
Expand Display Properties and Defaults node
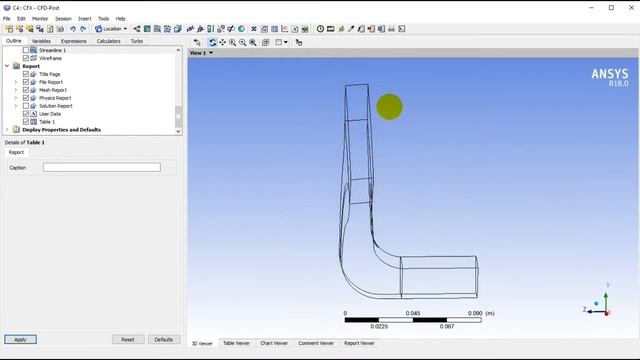coord(7,130)
